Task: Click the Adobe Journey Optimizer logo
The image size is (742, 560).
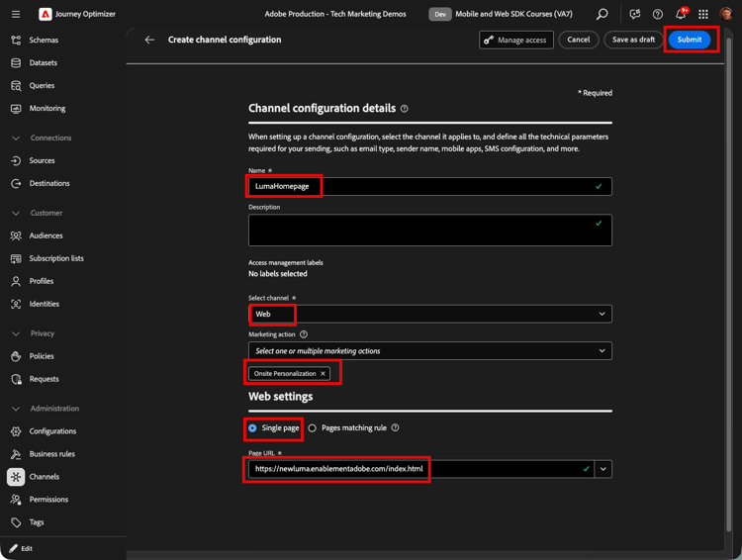Action: coord(45,14)
